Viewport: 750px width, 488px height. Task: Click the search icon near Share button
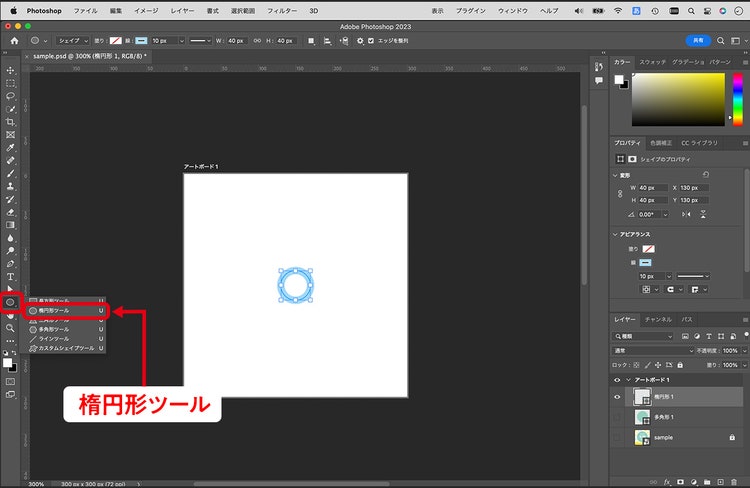720,41
